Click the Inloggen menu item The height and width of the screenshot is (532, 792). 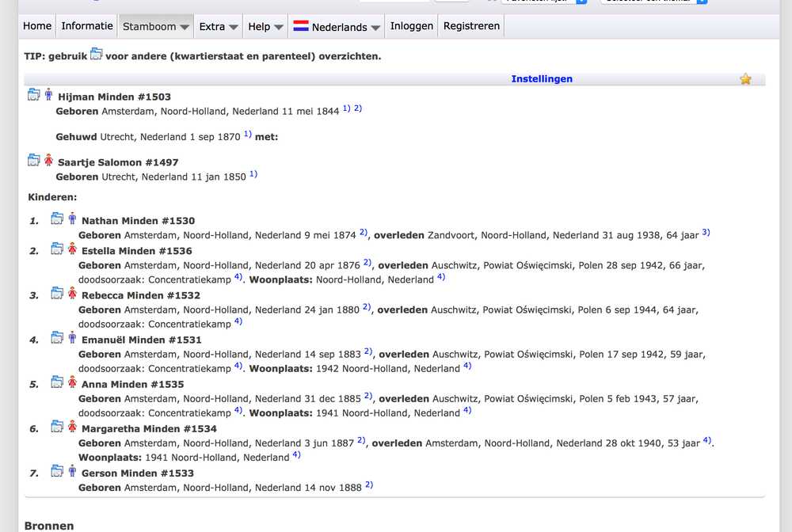[x=412, y=26]
